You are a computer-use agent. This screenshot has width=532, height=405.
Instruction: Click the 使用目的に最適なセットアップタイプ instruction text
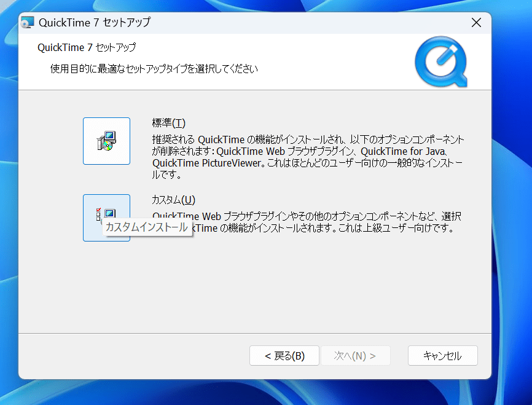point(154,69)
